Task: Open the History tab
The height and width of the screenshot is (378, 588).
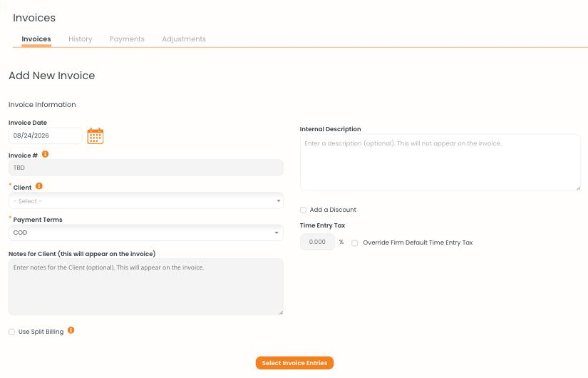Action: pyautogui.click(x=81, y=39)
